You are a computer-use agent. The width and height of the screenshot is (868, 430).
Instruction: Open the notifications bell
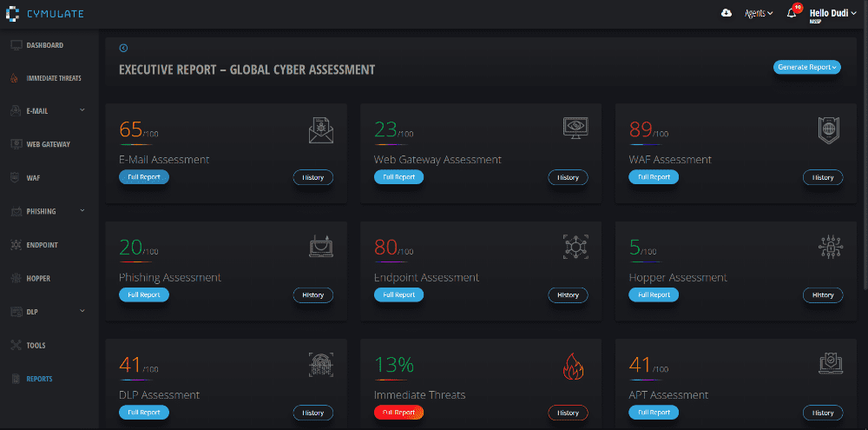pyautogui.click(x=792, y=13)
